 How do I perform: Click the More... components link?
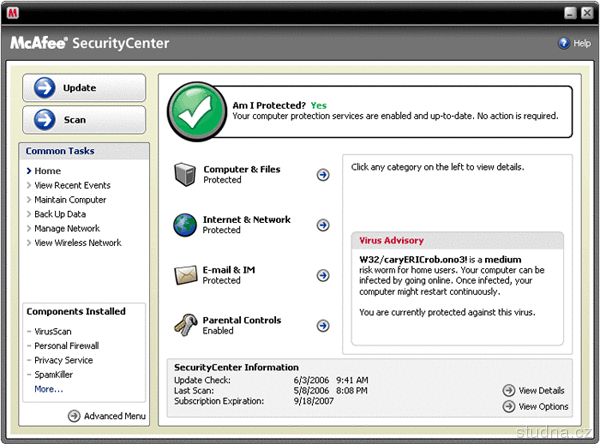point(49,389)
